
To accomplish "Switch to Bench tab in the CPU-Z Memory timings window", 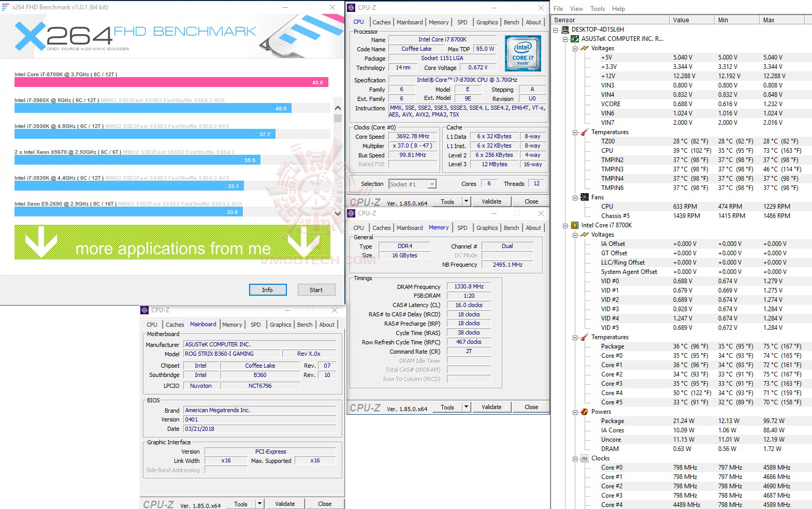I will click(512, 228).
